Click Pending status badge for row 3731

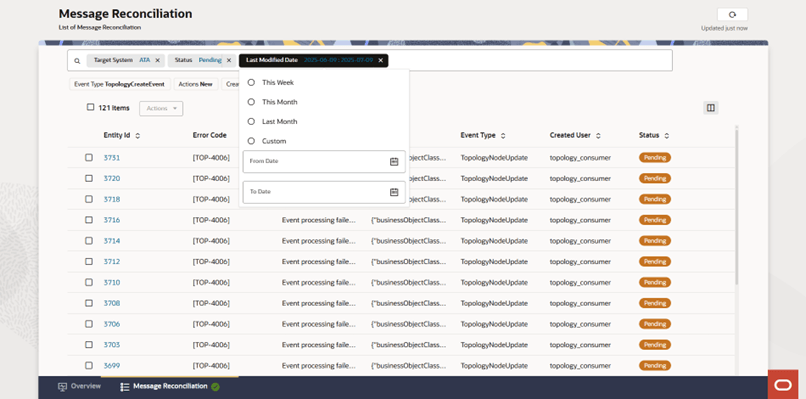[655, 158]
